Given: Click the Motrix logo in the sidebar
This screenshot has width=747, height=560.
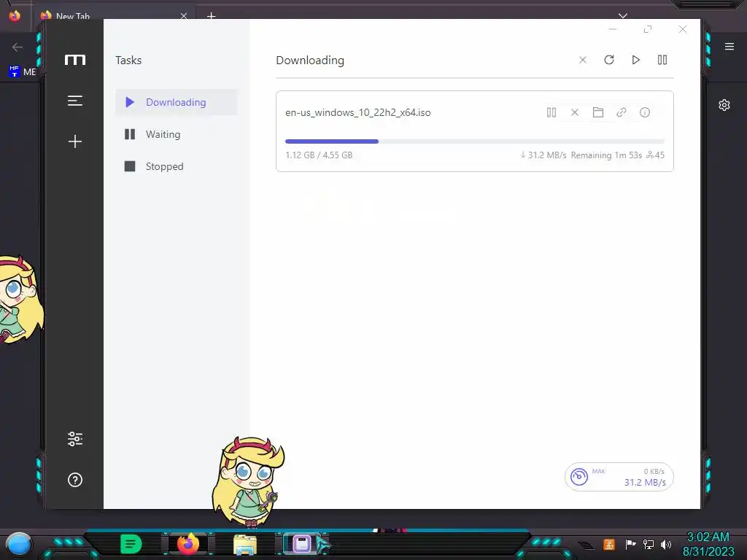Looking at the screenshot, I should pos(75,60).
